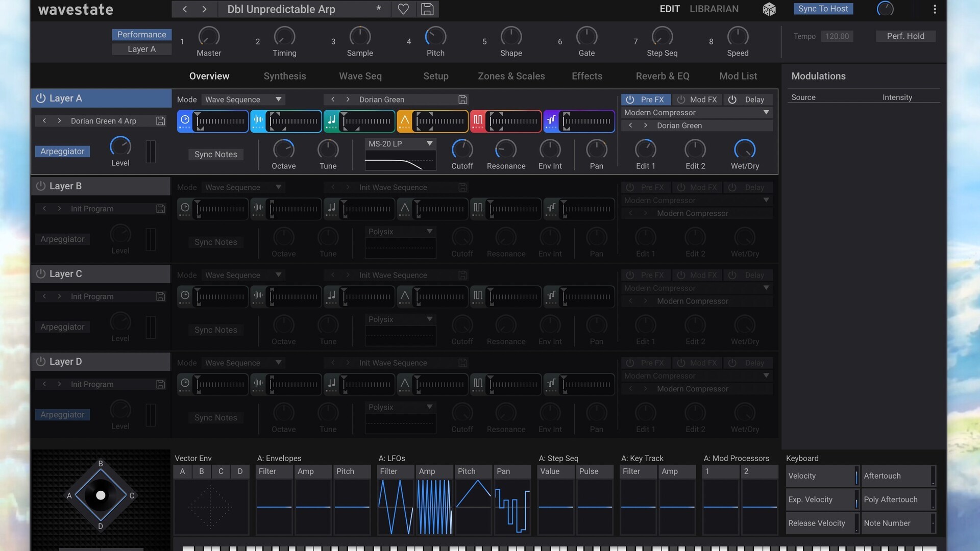Toggle Layer C power button

point(41,274)
